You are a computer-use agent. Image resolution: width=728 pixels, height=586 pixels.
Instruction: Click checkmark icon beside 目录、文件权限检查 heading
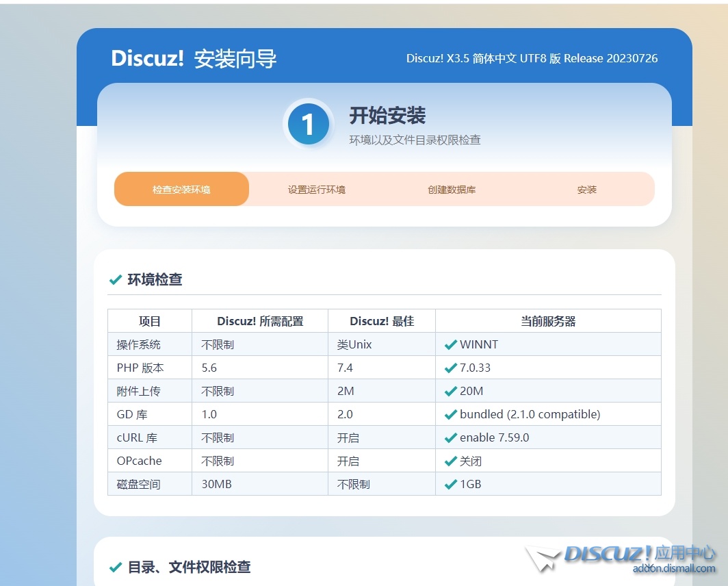pos(115,568)
